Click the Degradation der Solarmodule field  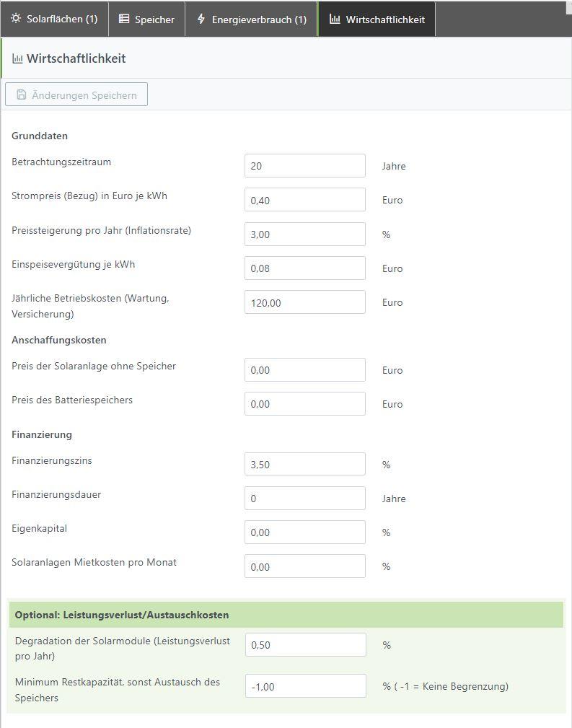pos(304,644)
